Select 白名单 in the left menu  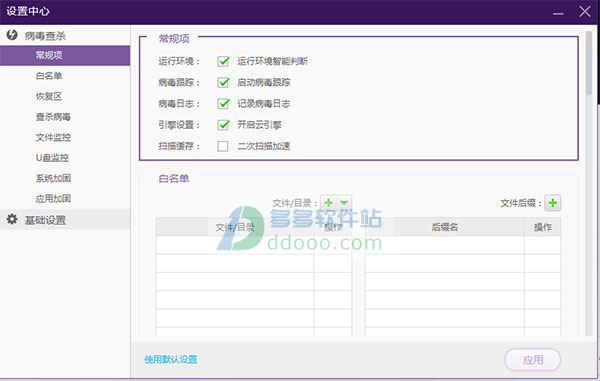(49, 76)
